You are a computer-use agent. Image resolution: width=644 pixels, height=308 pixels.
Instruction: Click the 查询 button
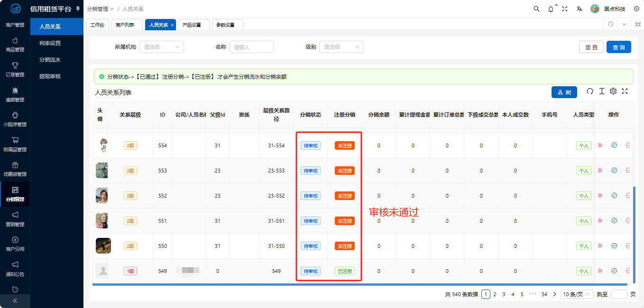(x=619, y=47)
